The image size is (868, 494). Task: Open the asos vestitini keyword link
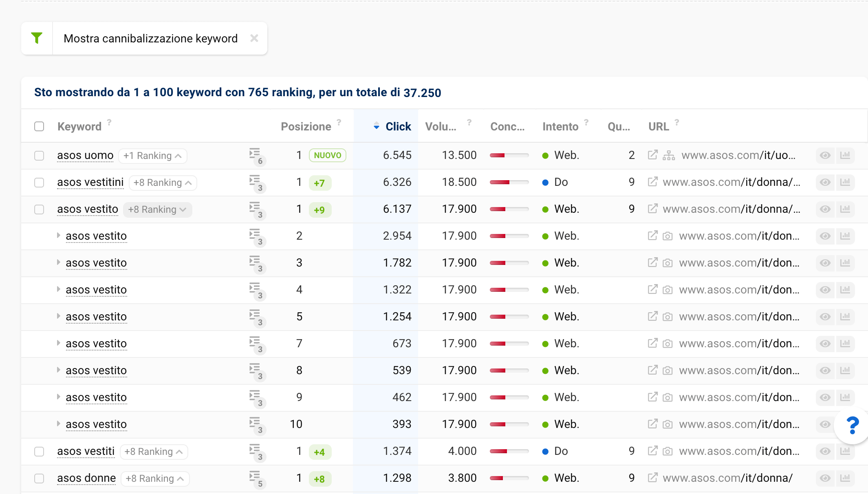tap(90, 182)
